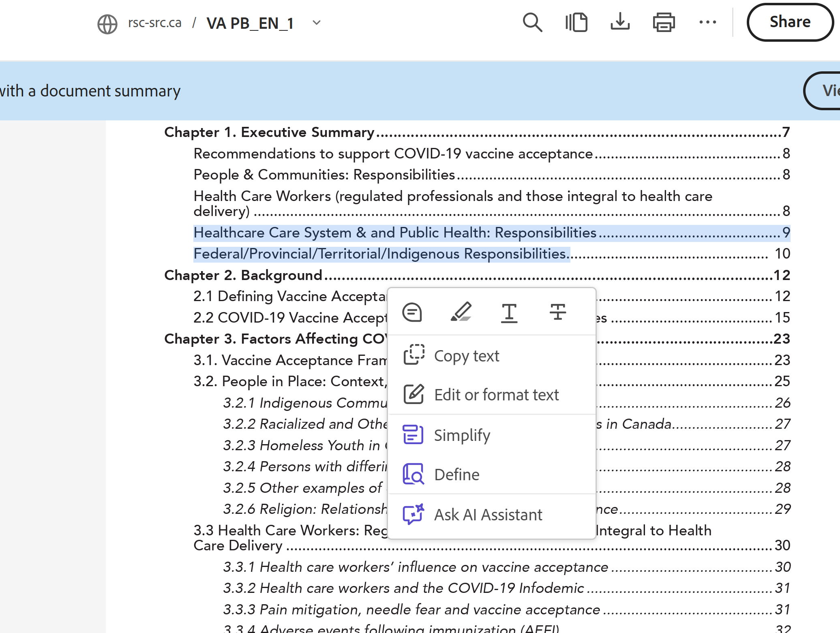Click 'People & Communities: Responsibilities' entry
This screenshot has height=633, width=840.
coord(492,175)
